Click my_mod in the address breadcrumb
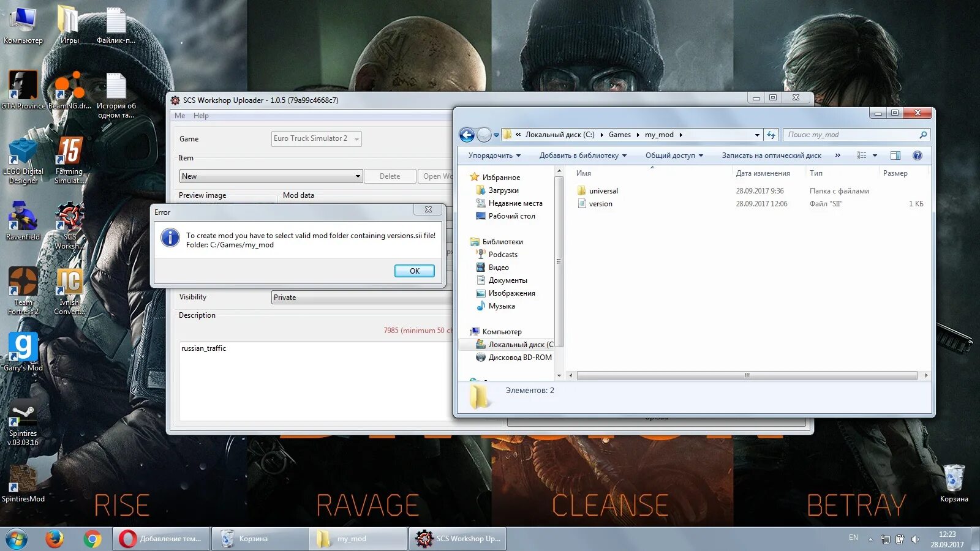The image size is (980, 551). (x=659, y=135)
